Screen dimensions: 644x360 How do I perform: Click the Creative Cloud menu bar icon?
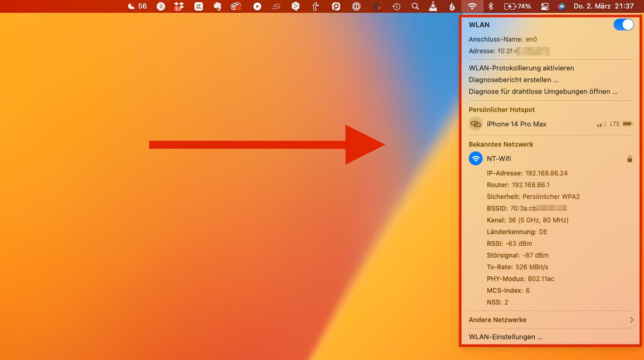click(x=236, y=6)
